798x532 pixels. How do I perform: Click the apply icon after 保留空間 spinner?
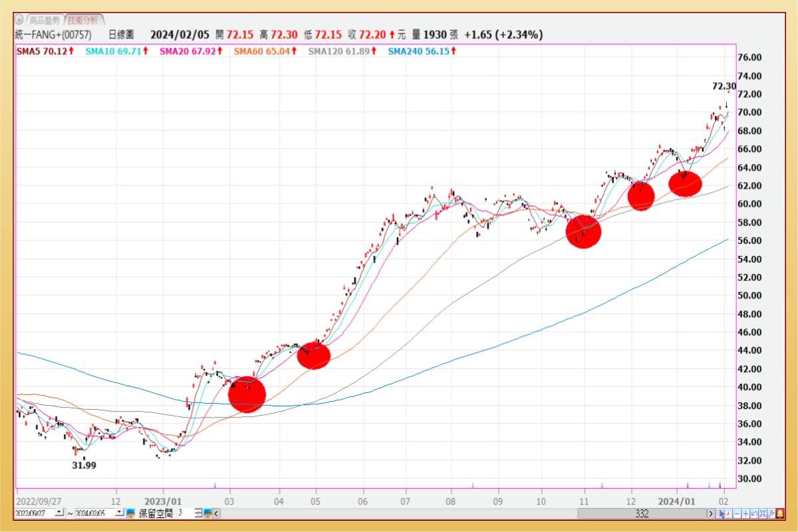tap(207, 513)
